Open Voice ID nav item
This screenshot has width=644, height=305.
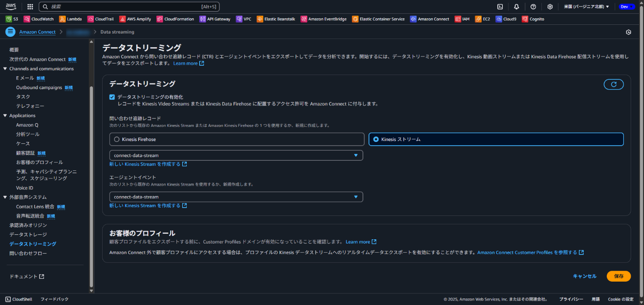pos(24,188)
